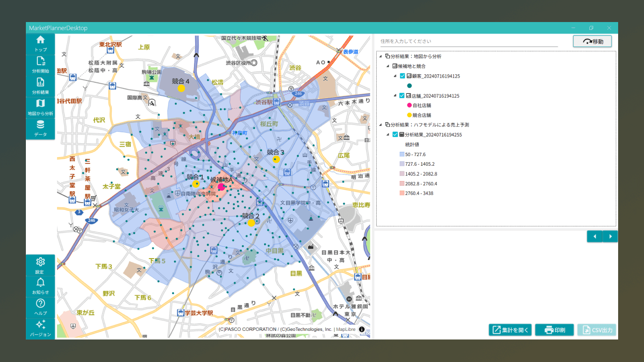This screenshot has width=644, height=362.
Task: Click the 駒場公園 park icon on map
Action: tap(151, 77)
